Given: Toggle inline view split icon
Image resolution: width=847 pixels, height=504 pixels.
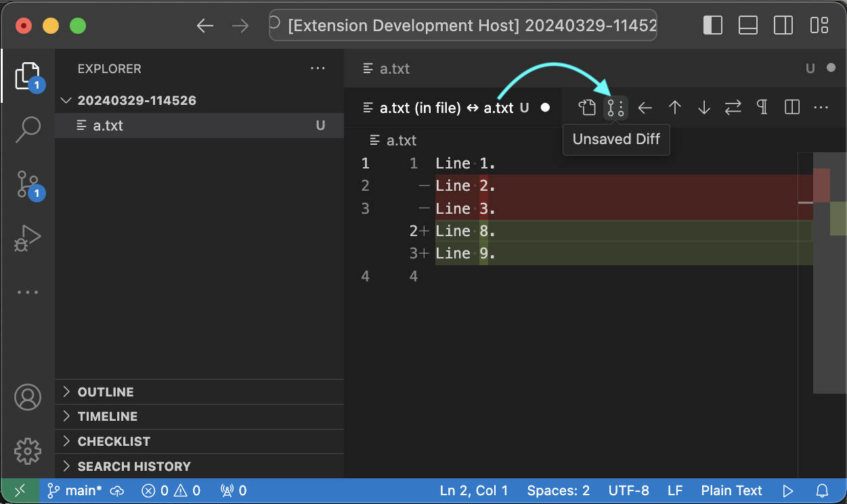Looking at the screenshot, I should click(x=791, y=108).
